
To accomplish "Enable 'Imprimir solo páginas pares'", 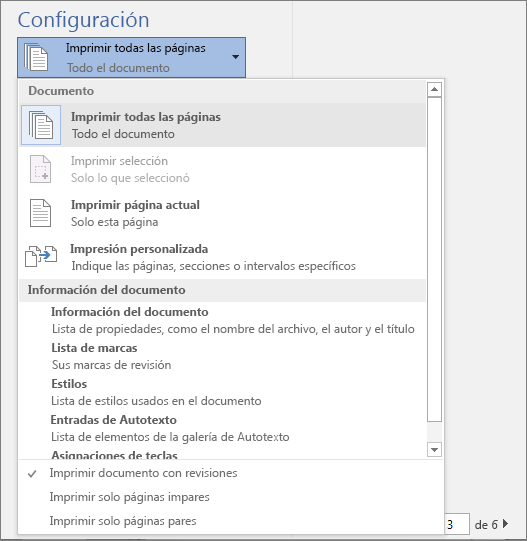I will pos(123,521).
